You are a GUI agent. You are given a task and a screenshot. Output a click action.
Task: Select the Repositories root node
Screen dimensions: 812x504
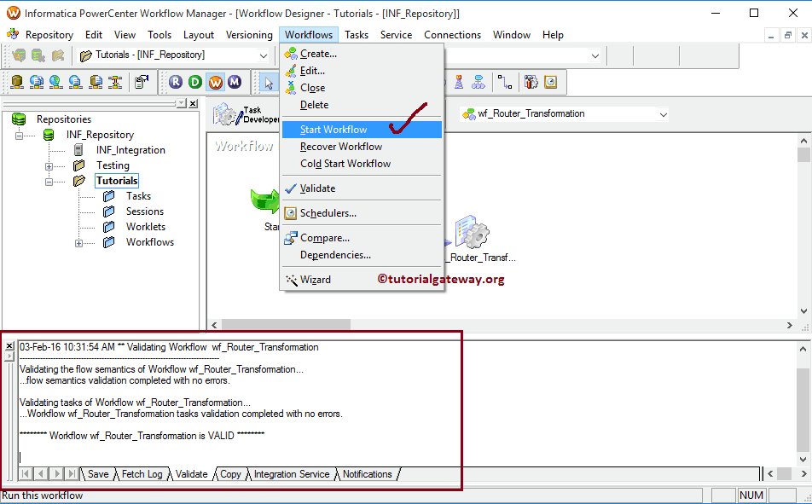coord(64,119)
